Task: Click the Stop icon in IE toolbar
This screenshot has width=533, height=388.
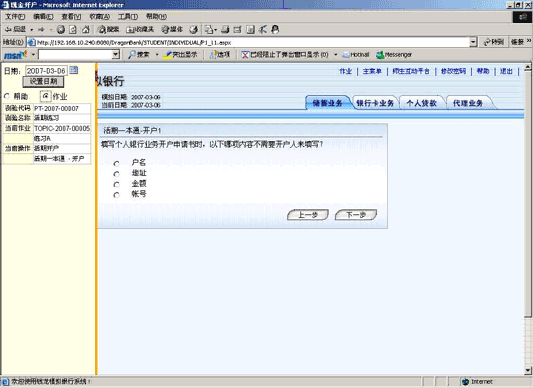Action: tap(61, 30)
